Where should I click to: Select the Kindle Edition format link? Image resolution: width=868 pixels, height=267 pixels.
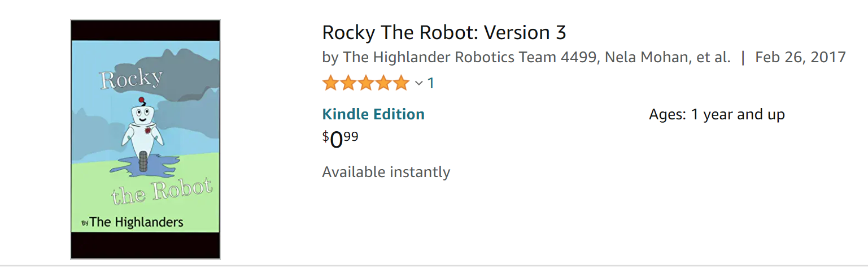click(x=373, y=114)
